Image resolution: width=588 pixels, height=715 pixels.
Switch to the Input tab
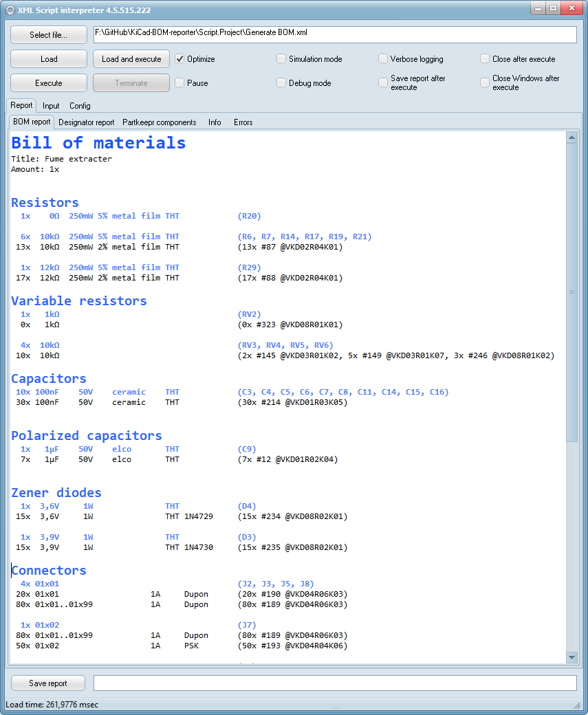[x=51, y=106]
